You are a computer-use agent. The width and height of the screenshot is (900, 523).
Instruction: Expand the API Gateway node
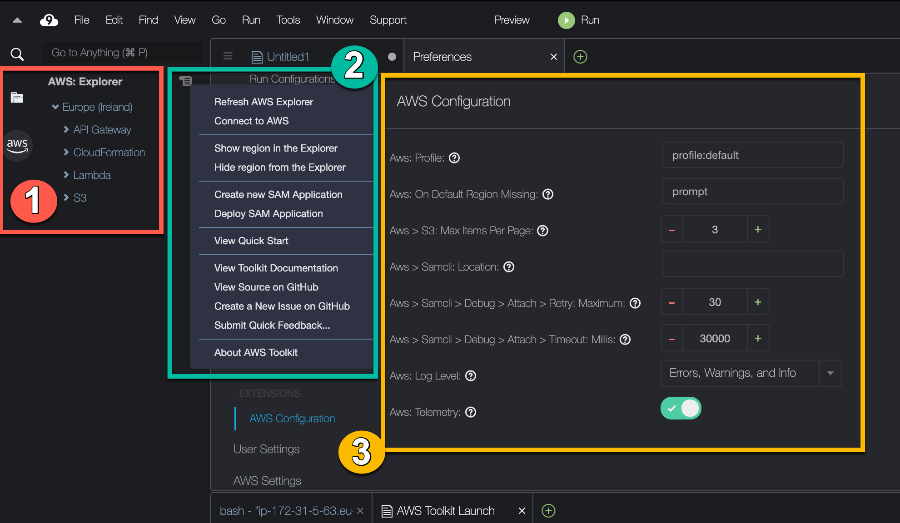(x=66, y=130)
